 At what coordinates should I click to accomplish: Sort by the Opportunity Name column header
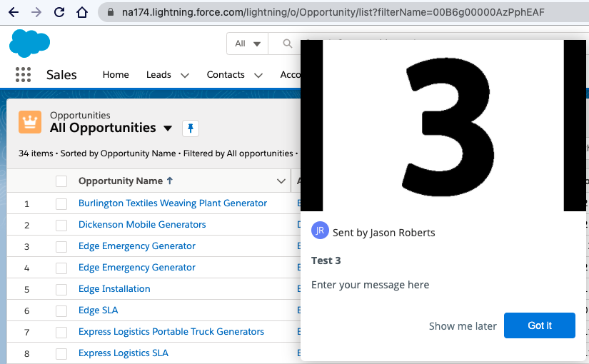click(x=120, y=181)
